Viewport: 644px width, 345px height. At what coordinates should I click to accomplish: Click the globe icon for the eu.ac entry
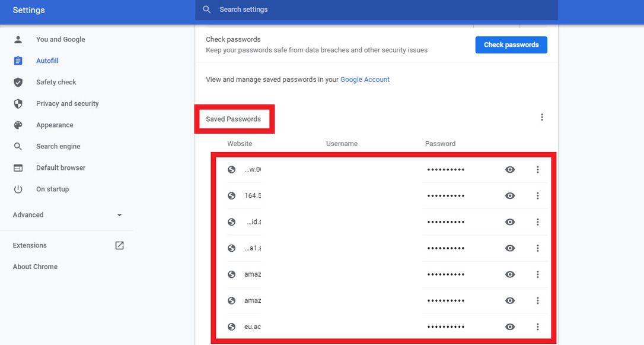(232, 327)
